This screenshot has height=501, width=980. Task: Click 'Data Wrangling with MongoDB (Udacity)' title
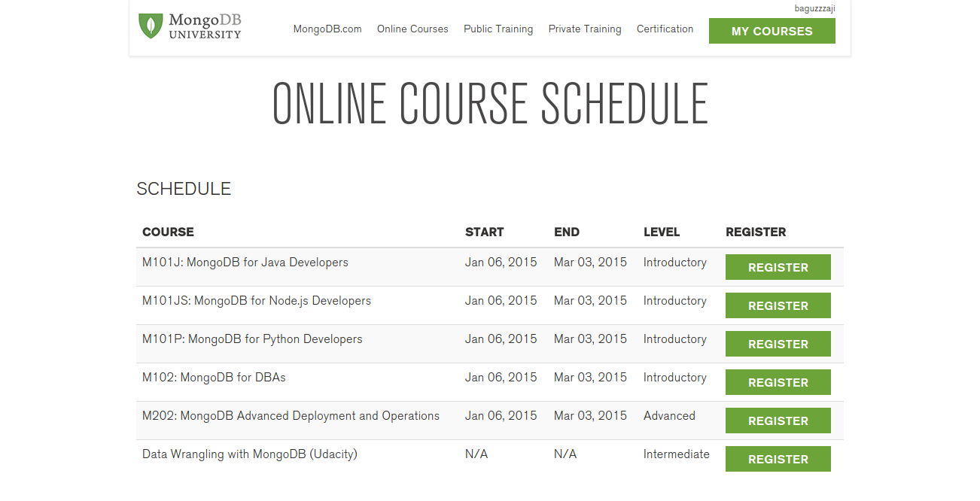pos(250,454)
